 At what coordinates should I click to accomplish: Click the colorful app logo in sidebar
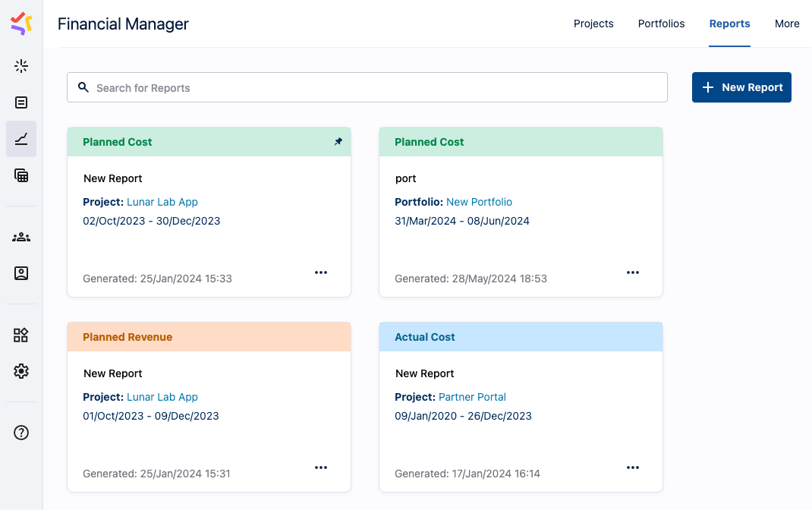click(x=21, y=24)
